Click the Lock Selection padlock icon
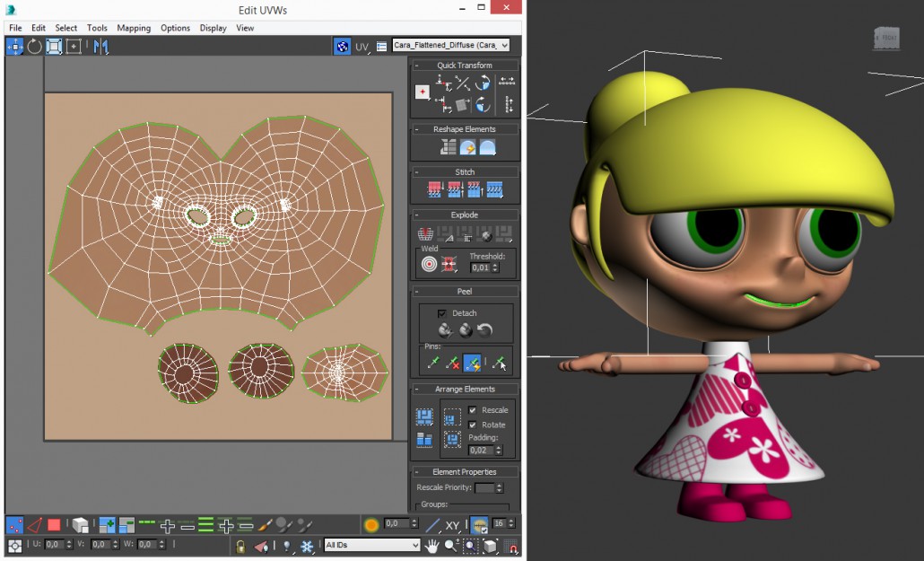 (x=240, y=546)
